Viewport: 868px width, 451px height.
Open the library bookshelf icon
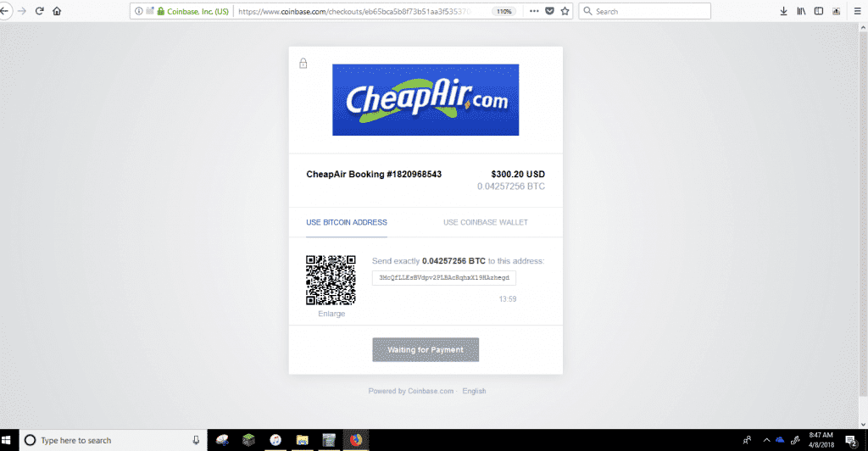click(801, 11)
